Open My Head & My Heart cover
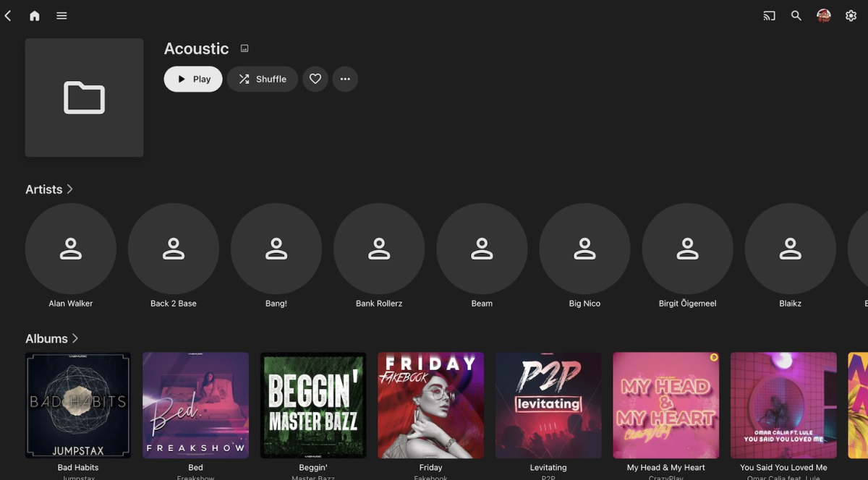The image size is (868, 480). pyautogui.click(x=665, y=406)
